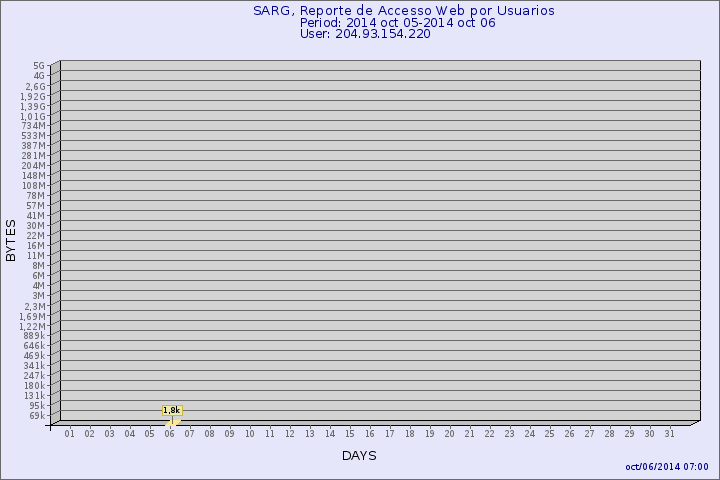Click the oct/06/2014 07:00 timestamp
The height and width of the screenshot is (480, 720).
point(666,466)
